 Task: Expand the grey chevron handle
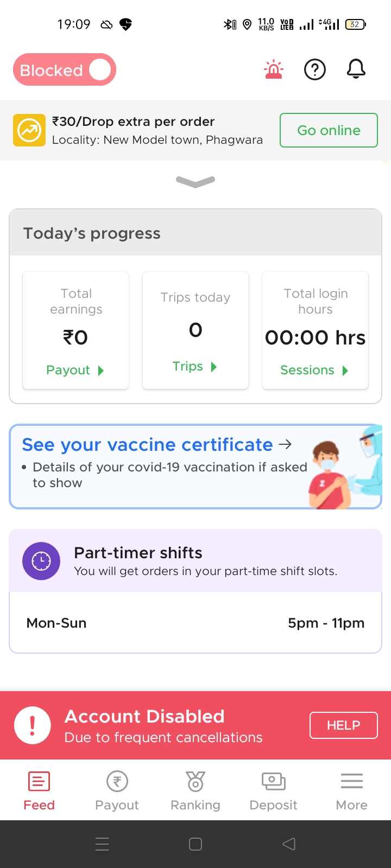click(x=195, y=181)
